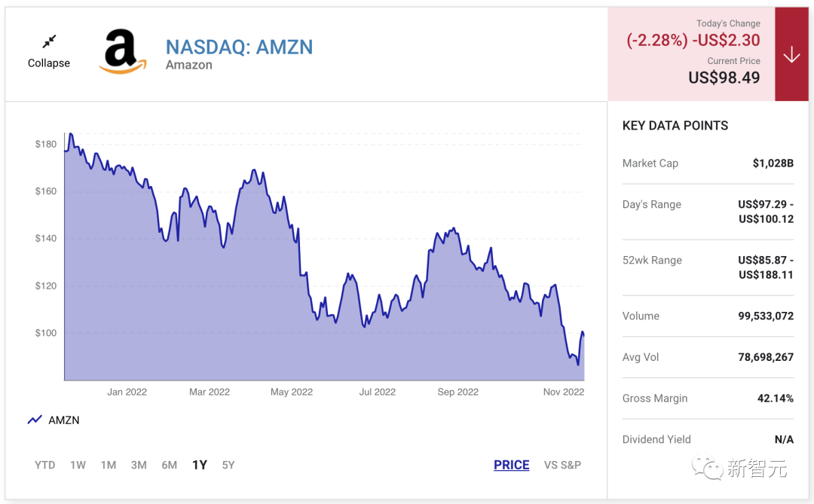Click the Amazon company name text
The image size is (814, 504).
(189, 66)
